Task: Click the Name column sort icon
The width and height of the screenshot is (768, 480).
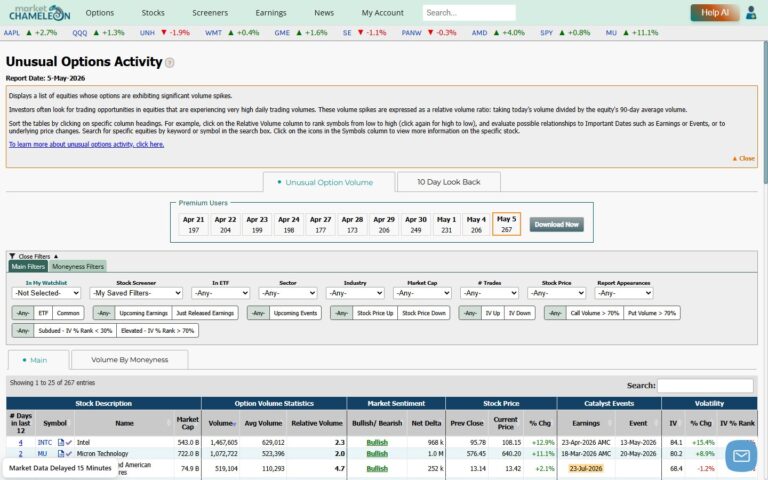Action: tap(169, 423)
